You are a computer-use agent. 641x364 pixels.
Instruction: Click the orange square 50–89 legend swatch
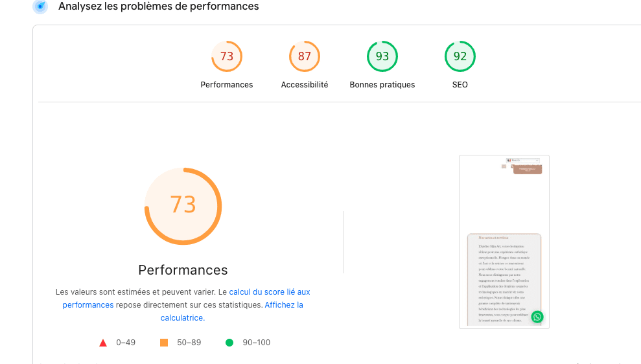coord(164,343)
